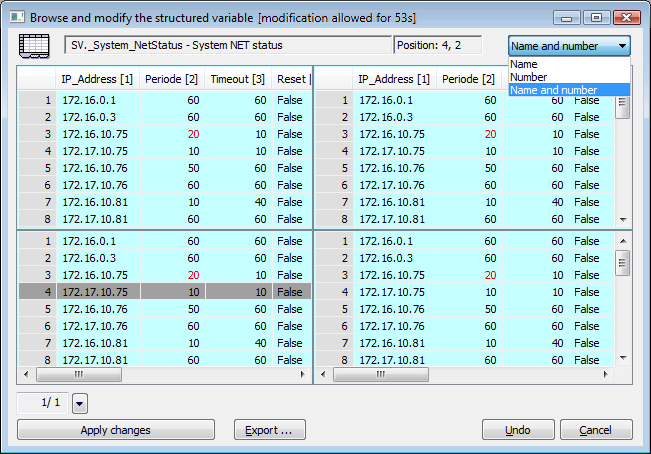Click the Timeout [3] column header in top-left pane
Viewport: 651px width, 454px height.
(x=237, y=79)
